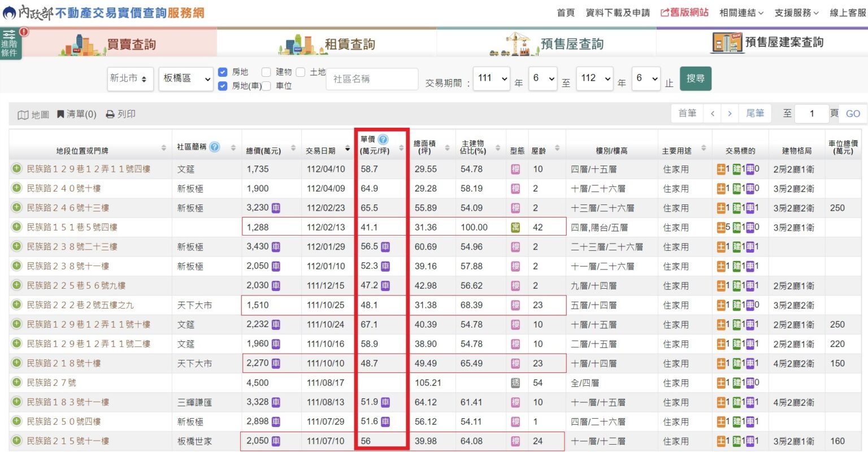Jump to first record with 首筆
868x452 pixels.
687,114
